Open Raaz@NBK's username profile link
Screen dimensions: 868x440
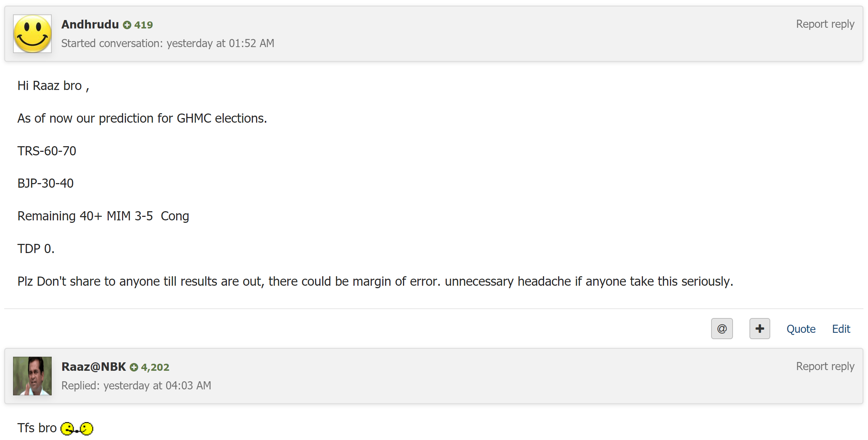94,367
